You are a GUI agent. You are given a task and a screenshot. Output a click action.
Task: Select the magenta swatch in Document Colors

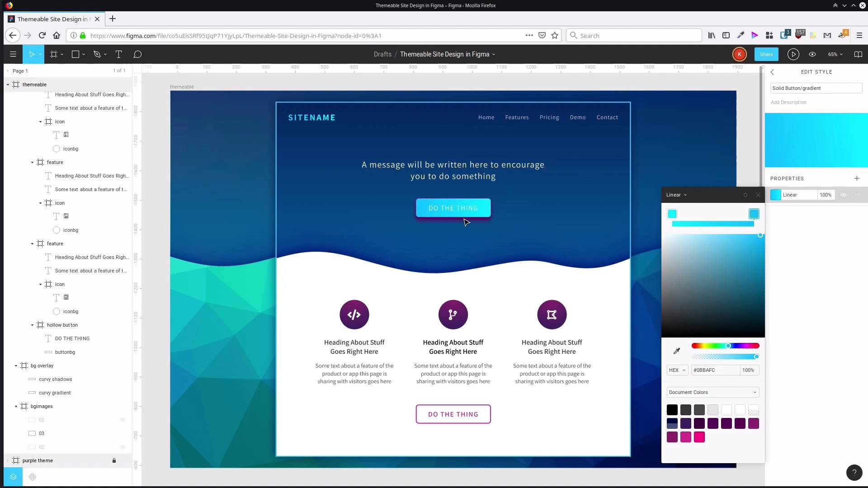coord(699,437)
